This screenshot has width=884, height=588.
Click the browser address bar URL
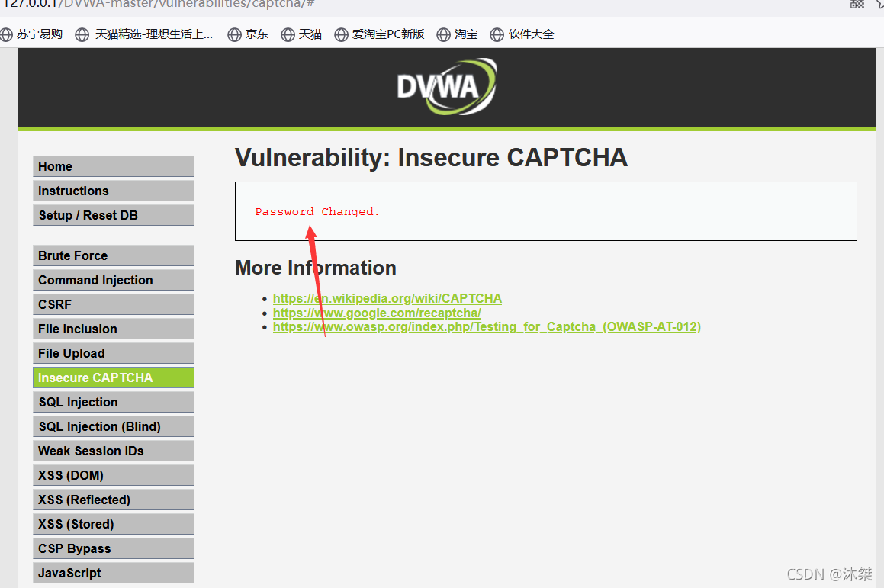pos(159,4)
